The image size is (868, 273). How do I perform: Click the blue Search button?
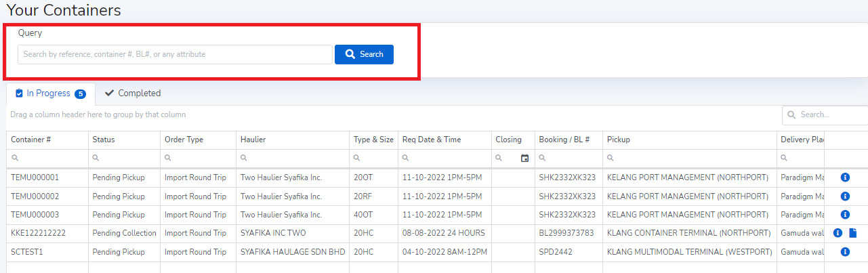coord(364,54)
